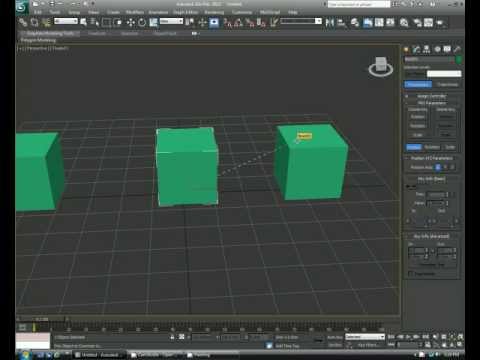
Task: Open the Rendering menu
Action: 214,12
